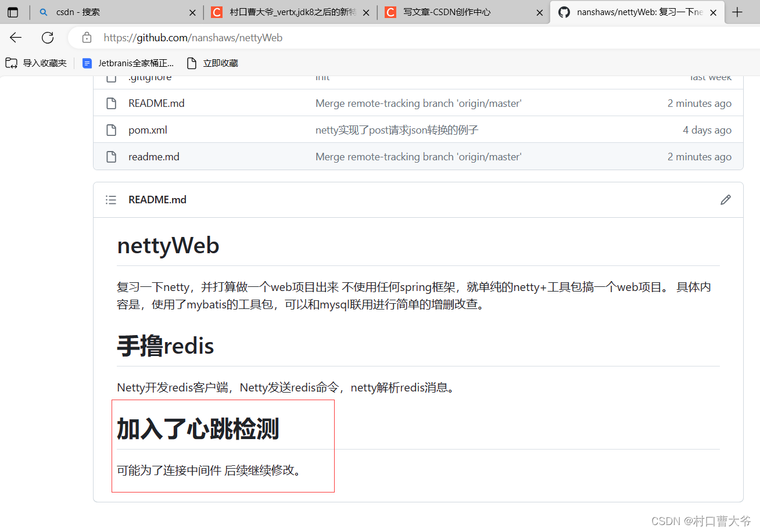Click the 手撸redis heading
760x532 pixels.
click(x=166, y=346)
